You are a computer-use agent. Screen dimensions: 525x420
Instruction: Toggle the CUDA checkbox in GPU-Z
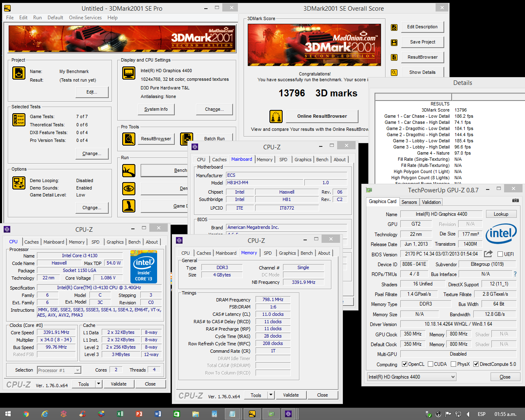point(431,364)
